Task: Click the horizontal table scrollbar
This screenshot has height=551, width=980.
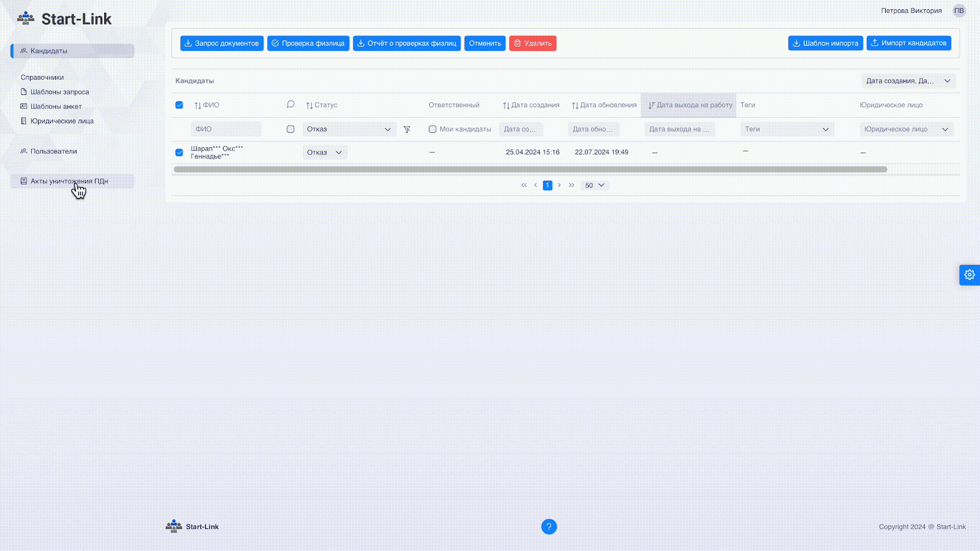Action: point(530,169)
